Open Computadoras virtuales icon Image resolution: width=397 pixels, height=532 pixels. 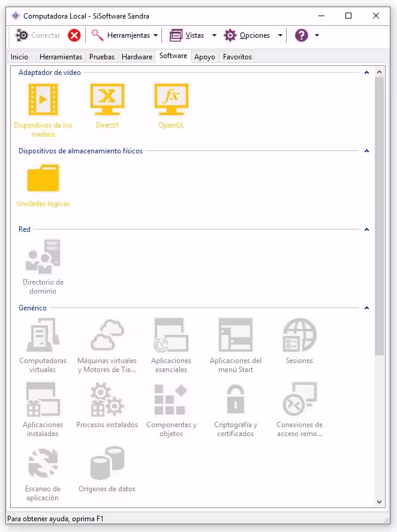43,335
